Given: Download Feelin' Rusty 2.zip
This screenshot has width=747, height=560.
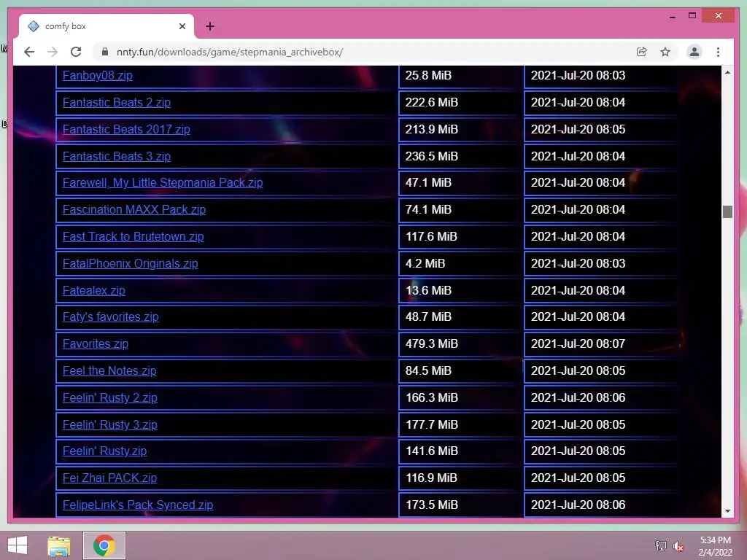Looking at the screenshot, I should pyautogui.click(x=109, y=397).
